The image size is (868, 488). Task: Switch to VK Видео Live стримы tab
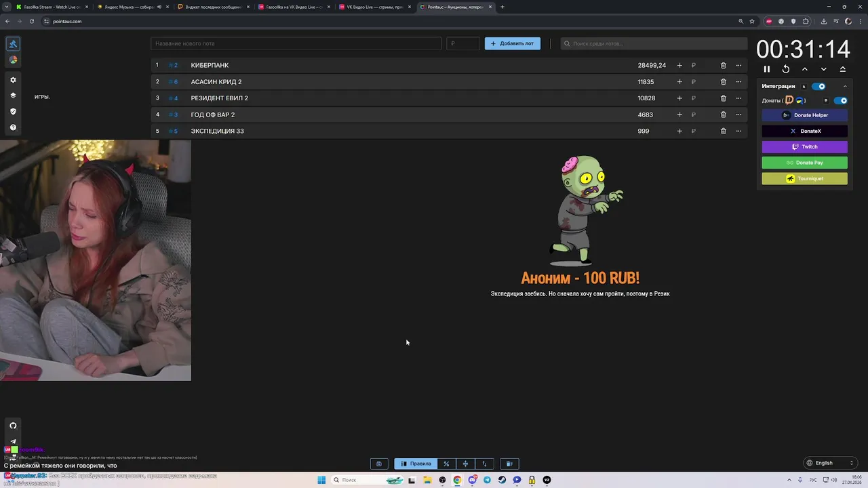pos(374,7)
